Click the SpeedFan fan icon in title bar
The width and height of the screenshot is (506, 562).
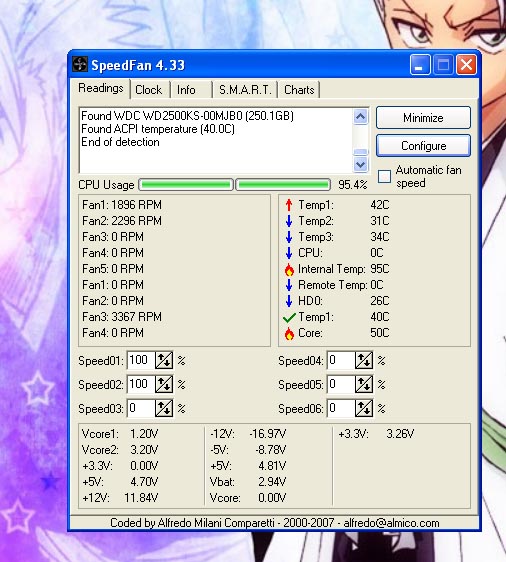pos(80,65)
